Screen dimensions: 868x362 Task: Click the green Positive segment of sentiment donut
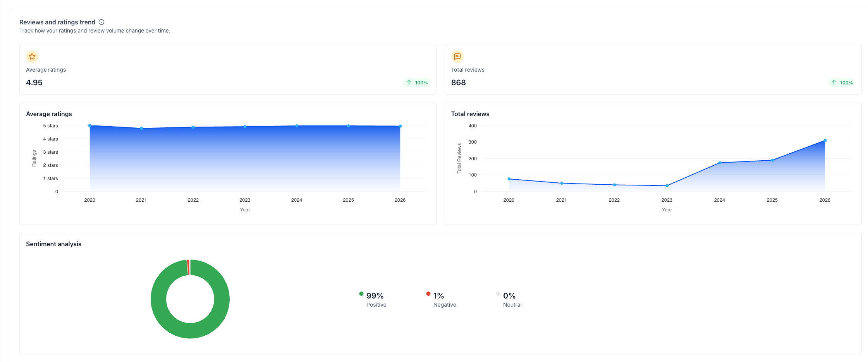190,330
